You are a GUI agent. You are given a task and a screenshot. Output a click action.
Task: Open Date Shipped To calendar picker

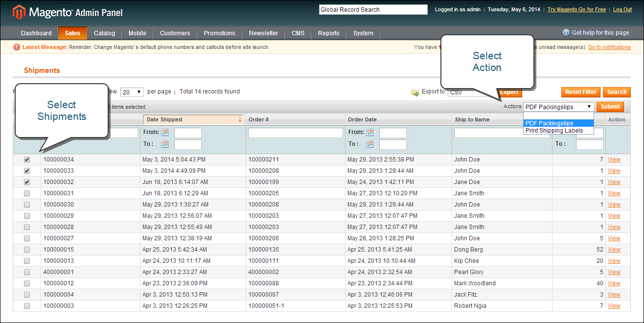click(165, 144)
